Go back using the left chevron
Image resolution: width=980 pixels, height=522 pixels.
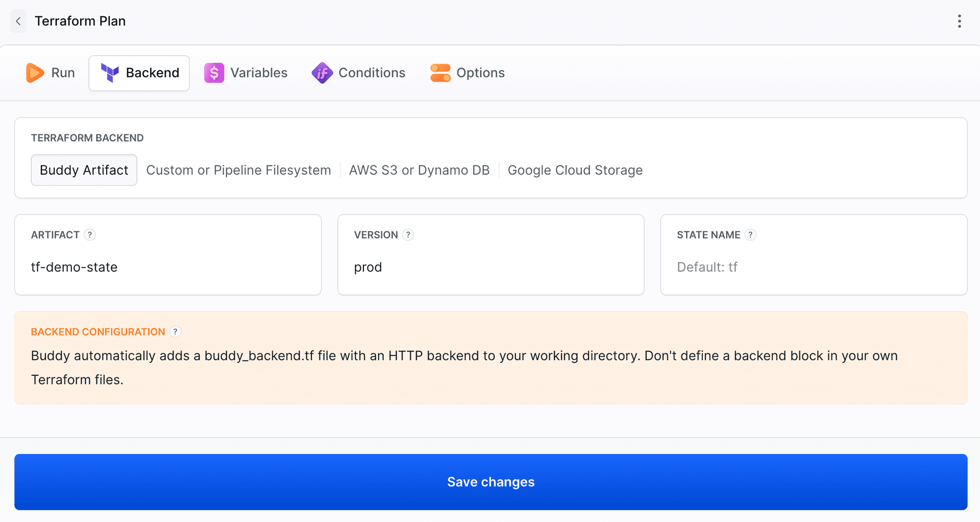tap(18, 21)
